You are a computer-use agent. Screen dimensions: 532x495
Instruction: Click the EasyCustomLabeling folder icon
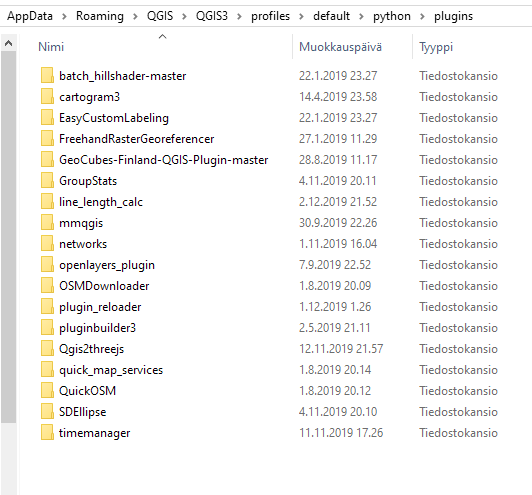coord(47,117)
